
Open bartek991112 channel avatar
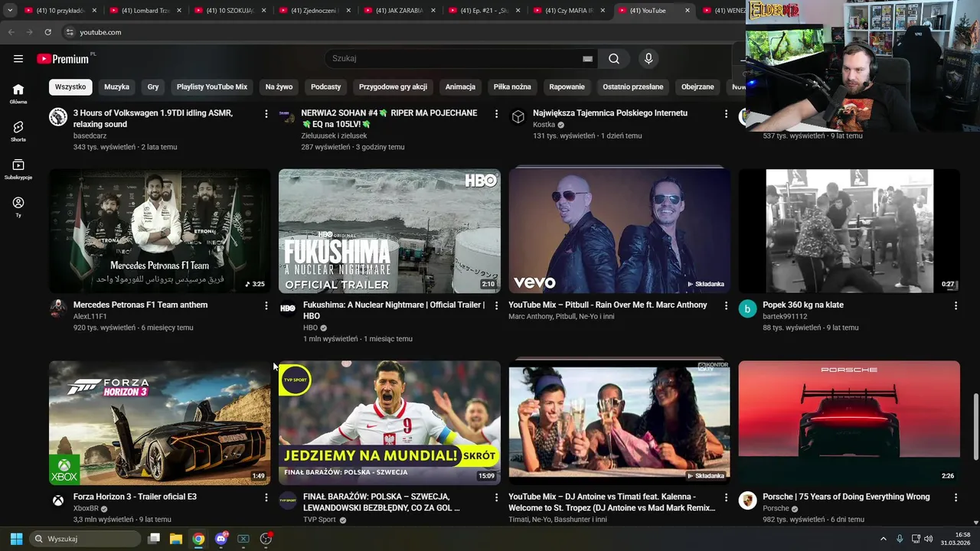click(748, 308)
